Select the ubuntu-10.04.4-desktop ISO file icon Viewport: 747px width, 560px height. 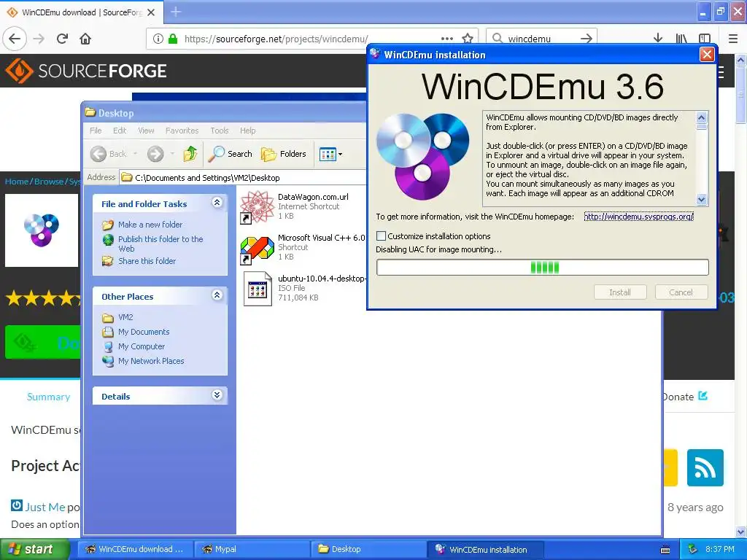258,289
